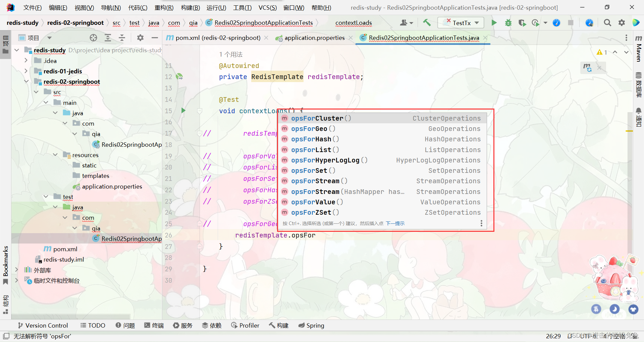Image resolution: width=644 pixels, height=342 pixels.
Task: Open the Bookmarks tool window
Action: point(5,265)
